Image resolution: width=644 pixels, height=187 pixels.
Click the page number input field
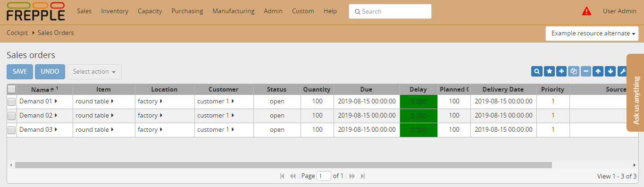[324, 176]
